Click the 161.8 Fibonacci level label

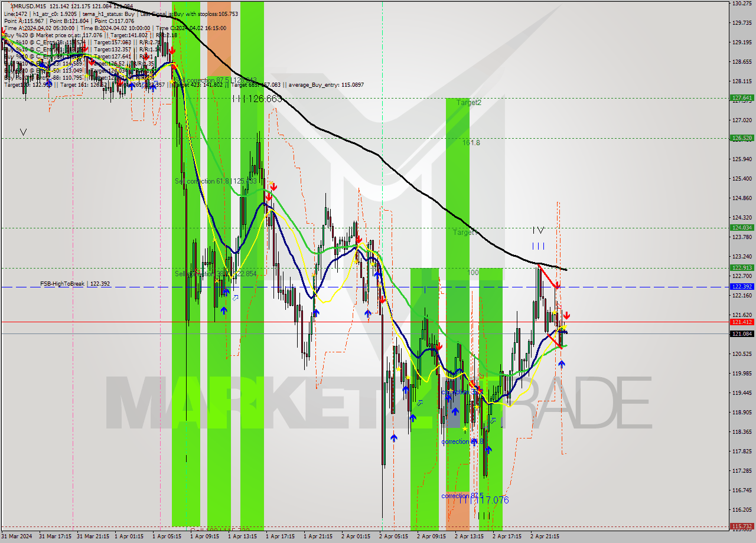pyautogui.click(x=471, y=143)
